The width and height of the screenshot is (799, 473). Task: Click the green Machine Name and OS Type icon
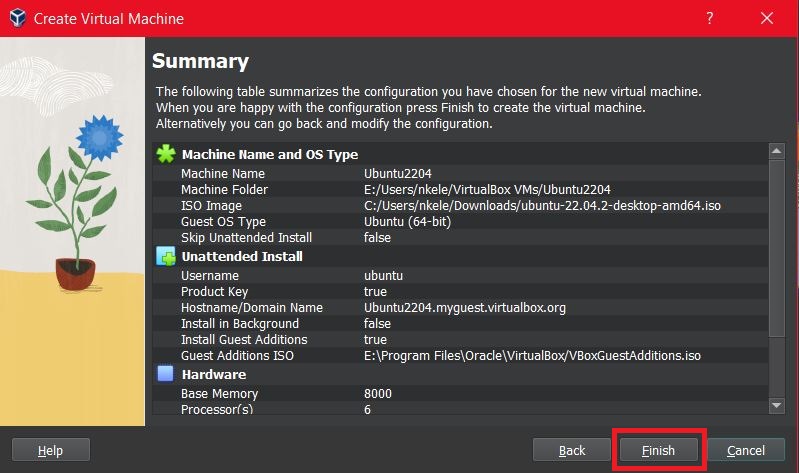(x=166, y=154)
